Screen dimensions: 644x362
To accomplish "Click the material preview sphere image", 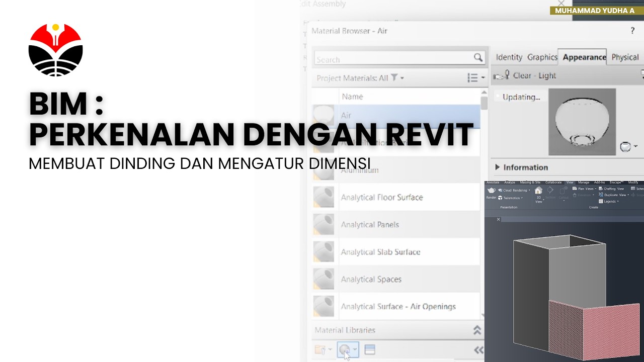I will point(582,122).
